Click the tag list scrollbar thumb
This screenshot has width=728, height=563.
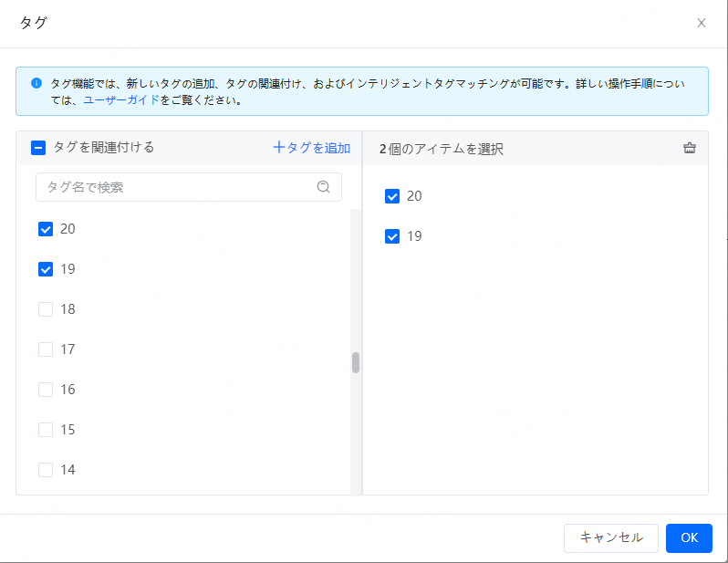(x=356, y=362)
